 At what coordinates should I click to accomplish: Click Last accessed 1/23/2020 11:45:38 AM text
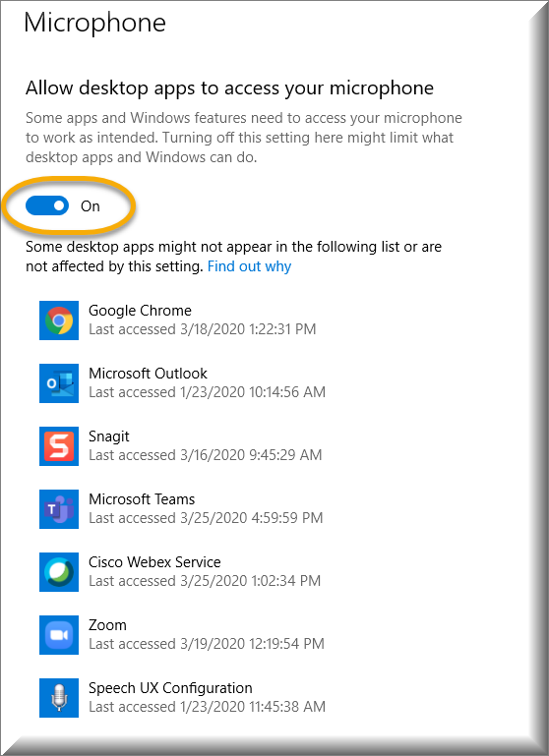coord(207,707)
